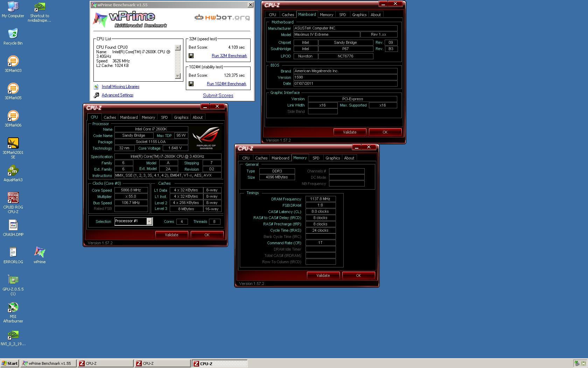This screenshot has height=368, width=588.
Task: Click Validate in Memory window
Action: [323, 275]
